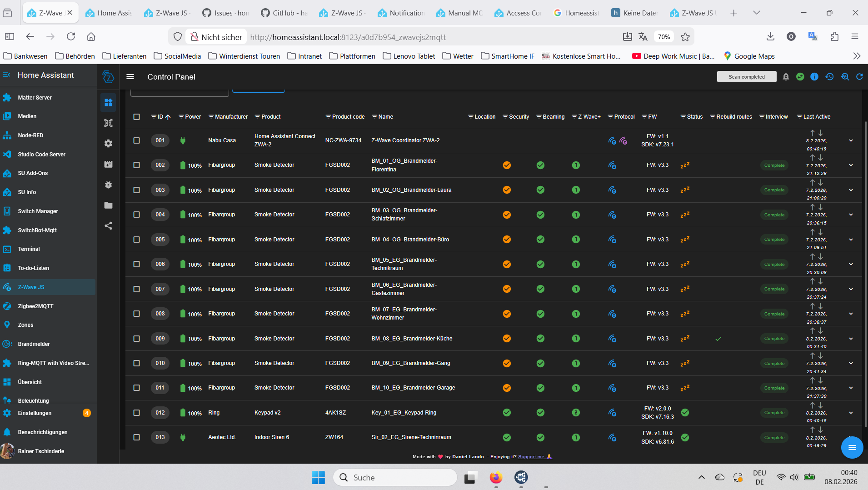Open Node-RED from the sidebar
The height and width of the screenshot is (490, 868).
pyautogui.click(x=30, y=135)
